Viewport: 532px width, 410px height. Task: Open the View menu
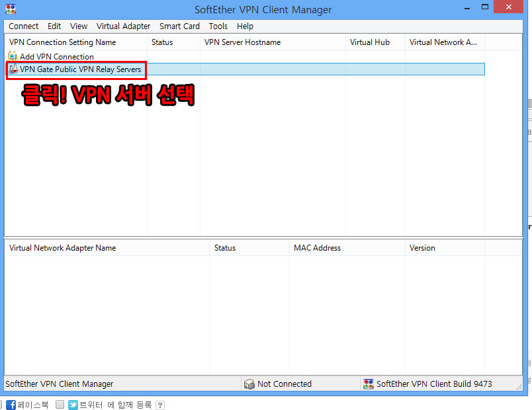point(78,26)
